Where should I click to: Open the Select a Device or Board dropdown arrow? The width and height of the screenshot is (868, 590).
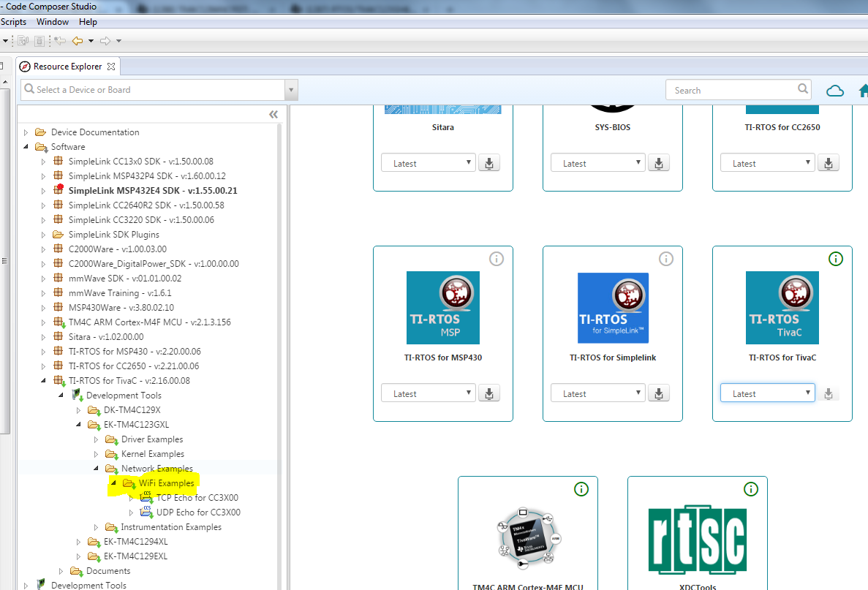tap(292, 90)
